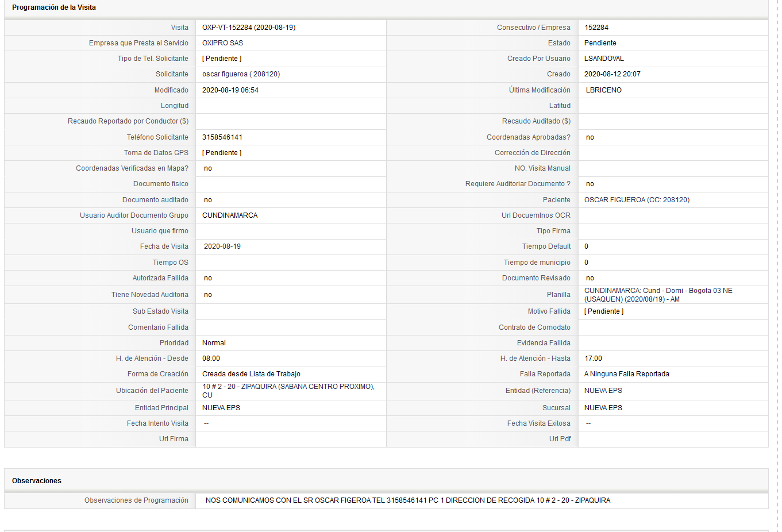Select the Estado value 'Pendiente'

(600, 43)
